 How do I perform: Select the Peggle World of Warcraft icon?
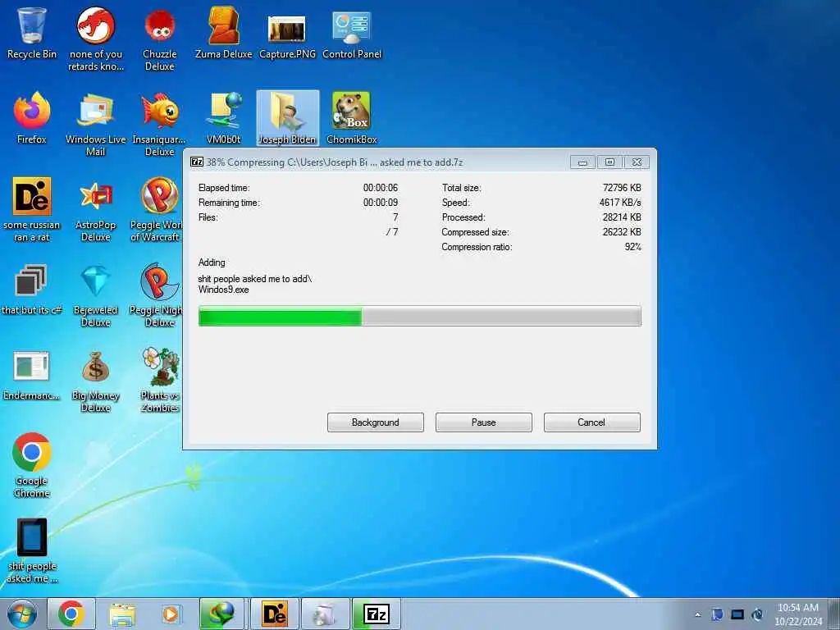tap(156, 209)
